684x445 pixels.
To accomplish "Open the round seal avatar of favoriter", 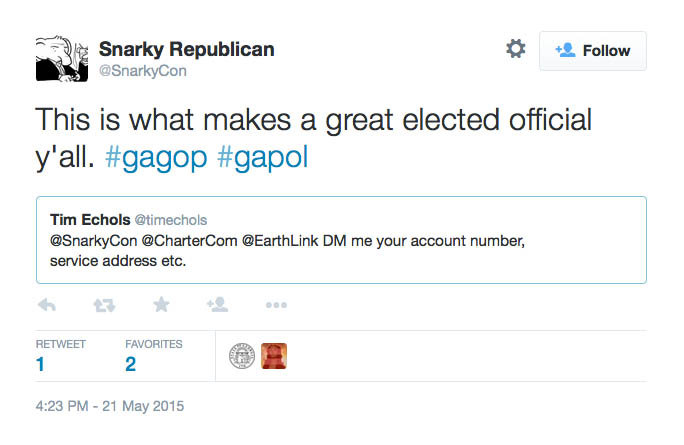I will [242, 356].
